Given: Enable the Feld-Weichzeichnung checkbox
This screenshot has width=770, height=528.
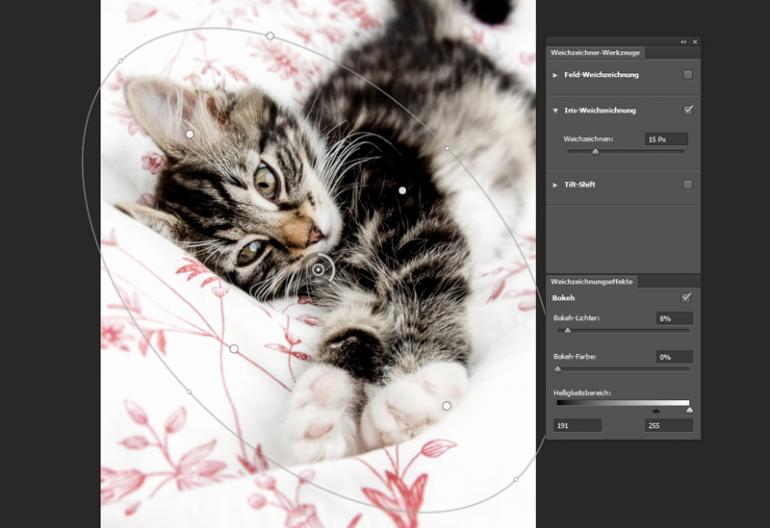Looking at the screenshot, I should 688,75.
